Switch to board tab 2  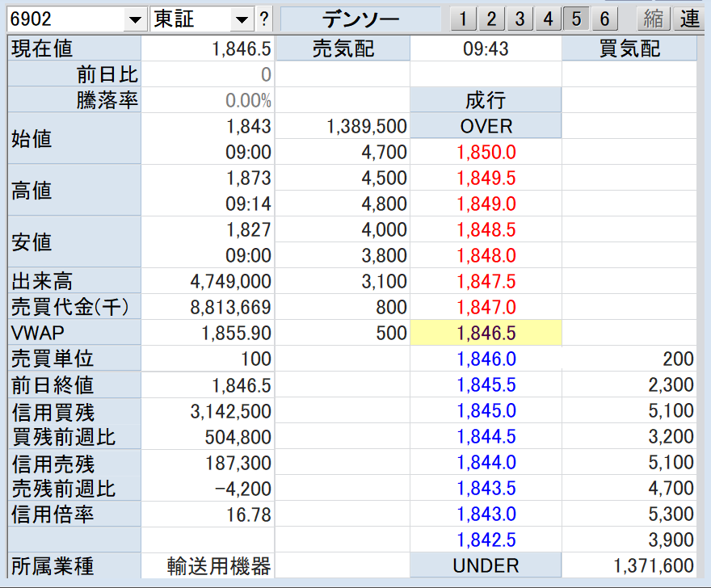coord(490,19)
